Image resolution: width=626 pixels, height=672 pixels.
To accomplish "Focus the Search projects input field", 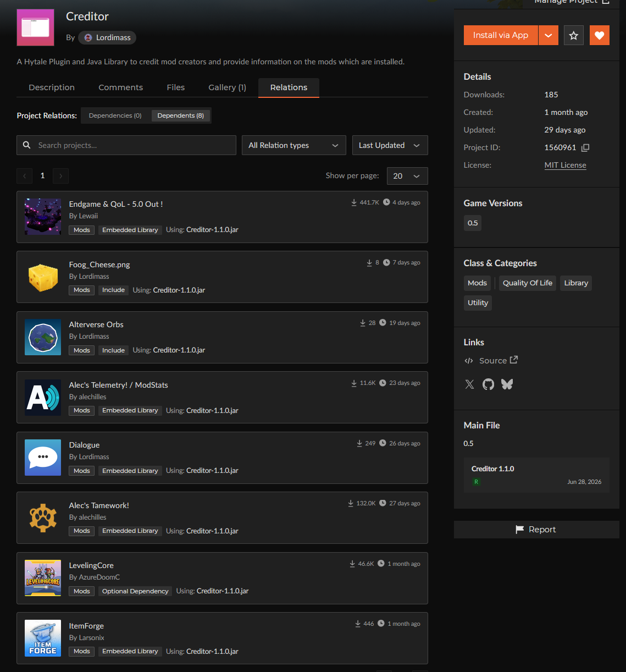I will tap(126, 145).
